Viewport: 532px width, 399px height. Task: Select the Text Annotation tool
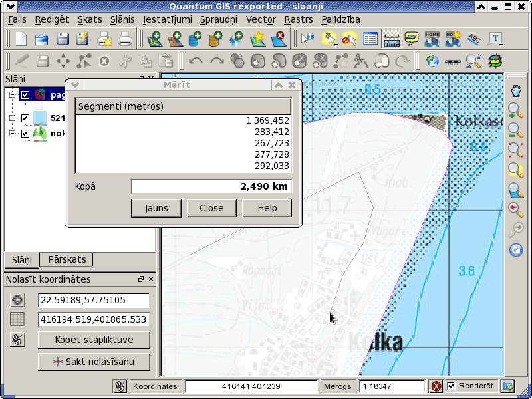(495, 39)
